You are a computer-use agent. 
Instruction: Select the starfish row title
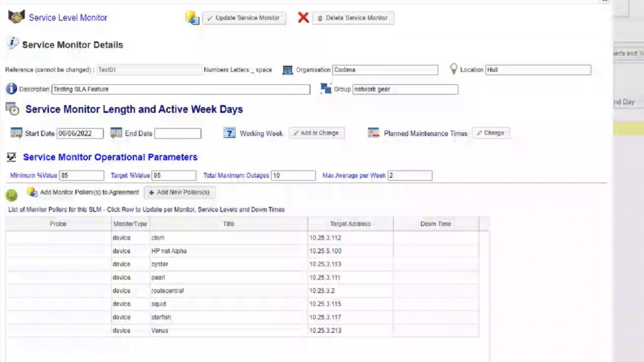161,317
